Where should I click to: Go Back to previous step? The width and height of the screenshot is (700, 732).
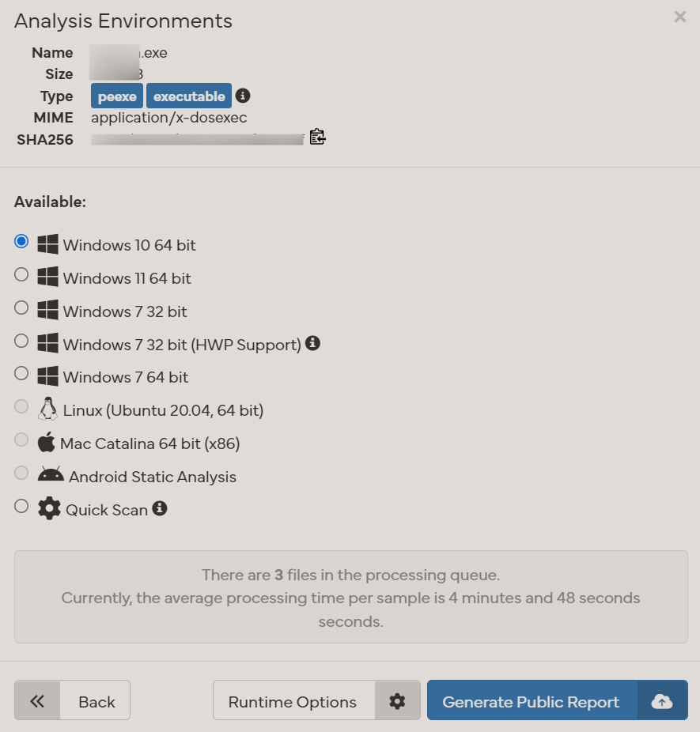coord(96,701)
